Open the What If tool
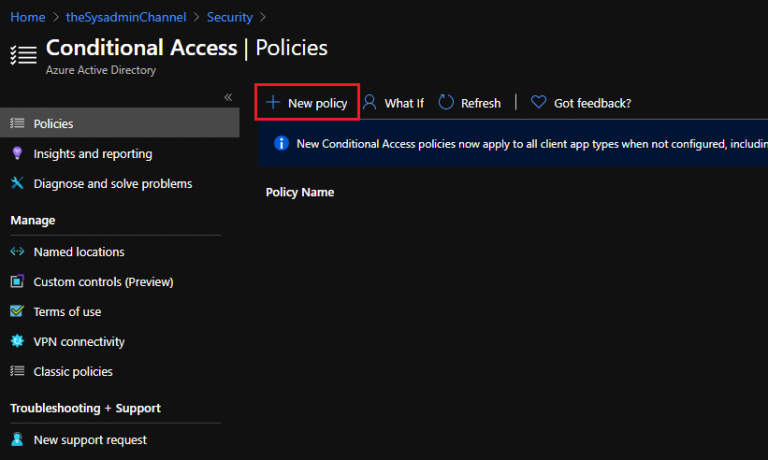 click(394, 103)
